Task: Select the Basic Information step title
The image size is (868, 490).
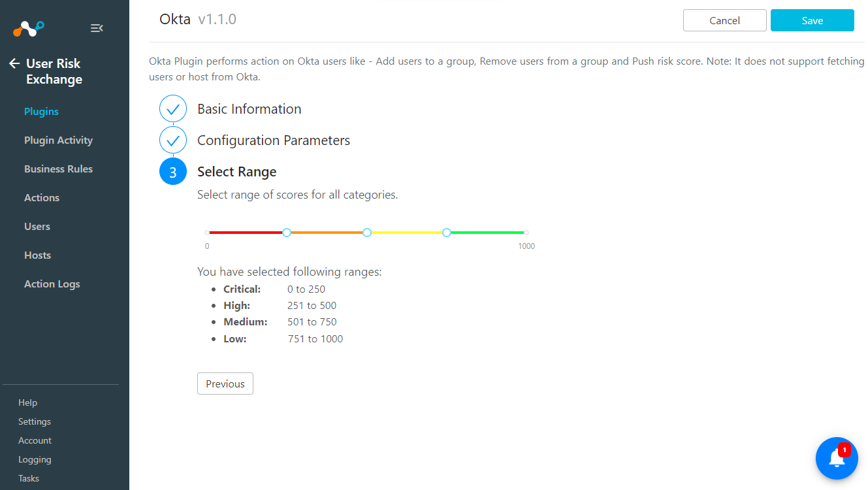Action: [249, 109]
